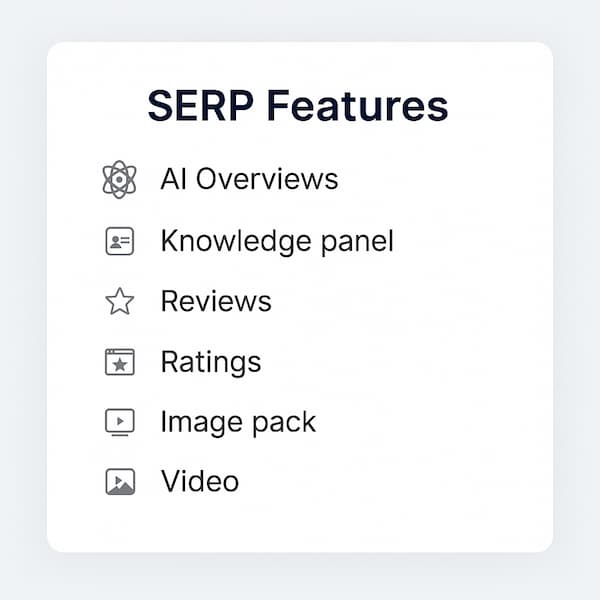Select the ID card icon for Knowledge panel
This screenshot has height=600, width=600.
(119, 241)
